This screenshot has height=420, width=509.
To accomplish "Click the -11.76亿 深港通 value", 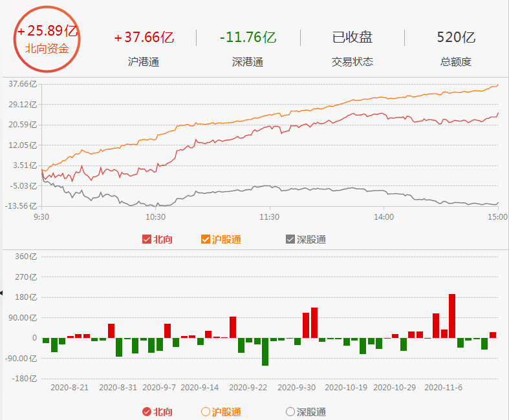I will [x=248, y=37].
